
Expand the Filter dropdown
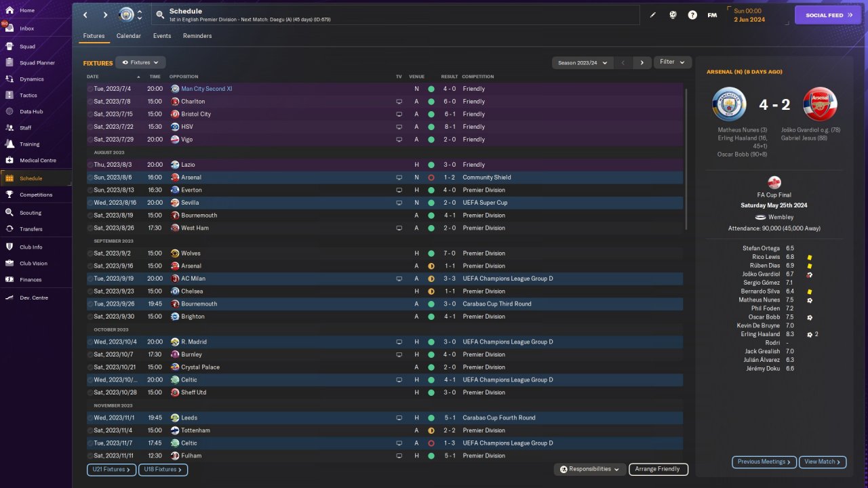coord(673,62)
